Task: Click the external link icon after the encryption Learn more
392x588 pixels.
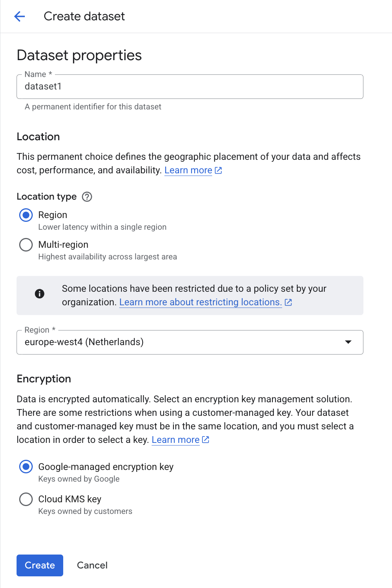Action: pos(205,439)
